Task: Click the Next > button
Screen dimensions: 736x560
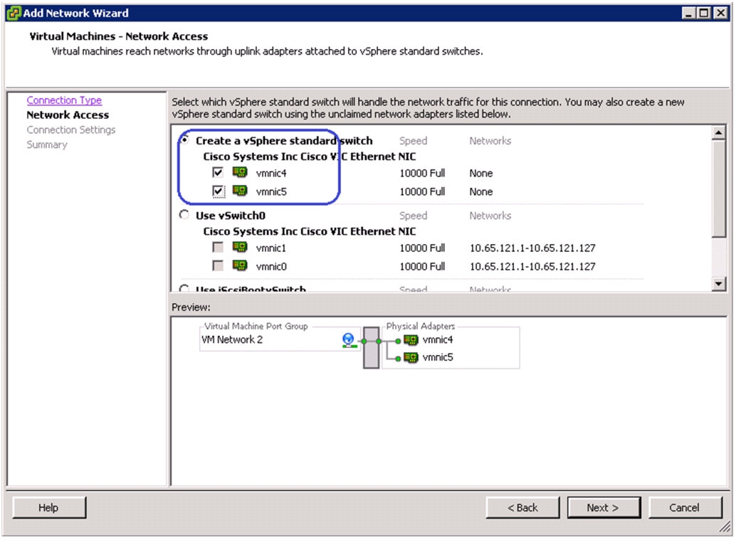Action: click(x=604, y=507)
